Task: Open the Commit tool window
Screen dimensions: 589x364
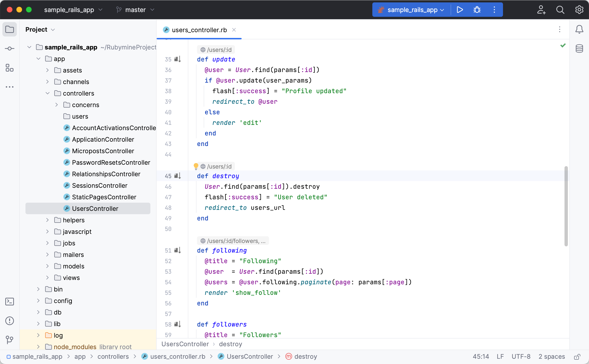Action: click(10, 49)
